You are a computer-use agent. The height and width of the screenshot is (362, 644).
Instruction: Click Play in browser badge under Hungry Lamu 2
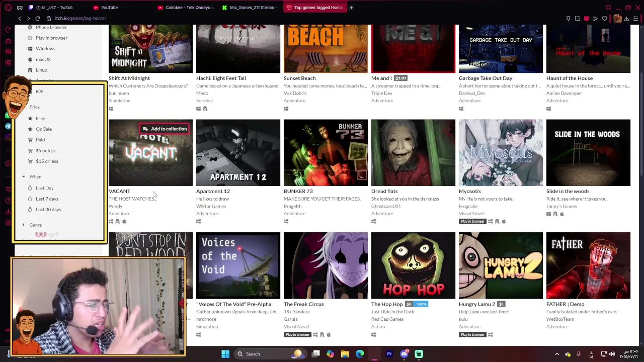[472, 334]
